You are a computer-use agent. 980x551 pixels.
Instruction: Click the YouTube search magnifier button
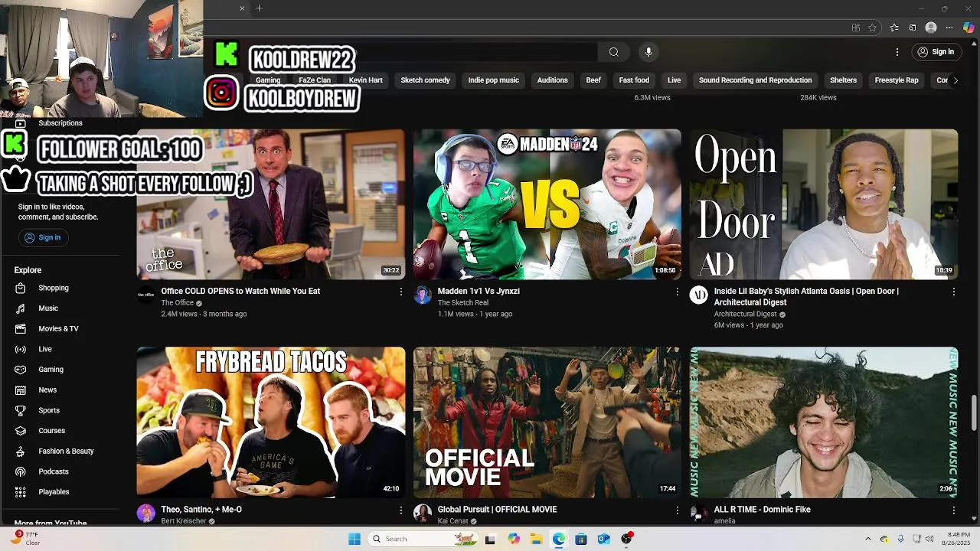(x=613, y=52)
